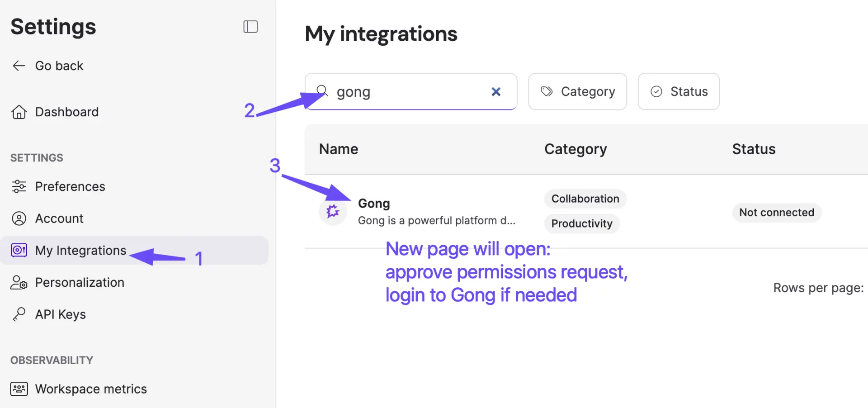Click the Personalization user-gear icon

tap(19, 282)
